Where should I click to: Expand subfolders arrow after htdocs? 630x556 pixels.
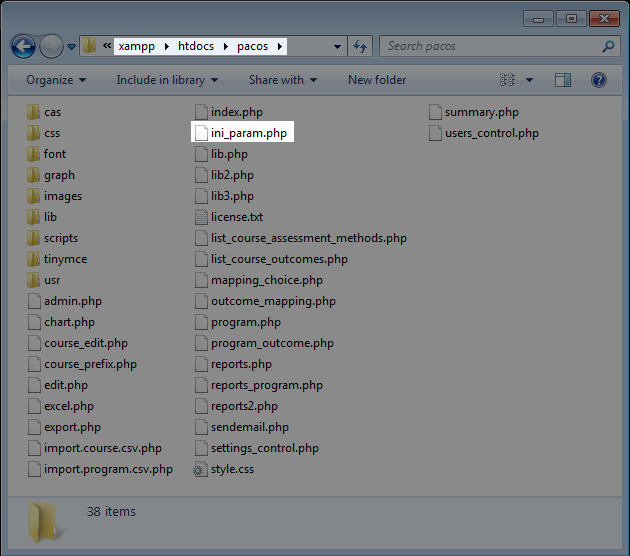click(226, 47)
